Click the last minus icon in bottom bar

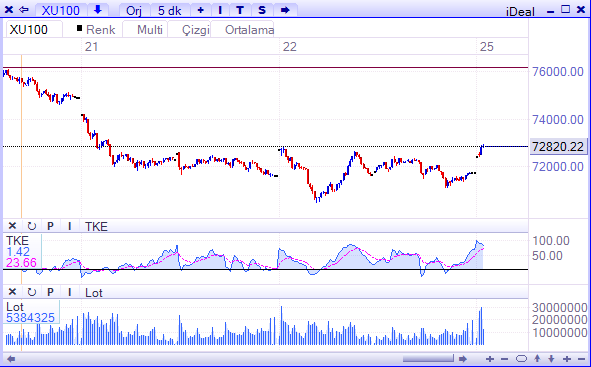click(582, 359)
